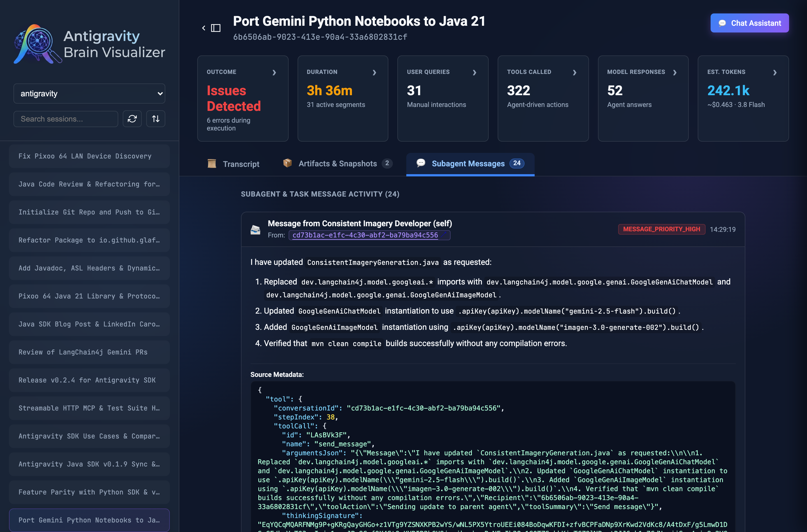The height and width of the screenshot is (532, 807).
Task: Click the MESSAGE_PRIORITY_HIGH badge
Action: [661, 229]
